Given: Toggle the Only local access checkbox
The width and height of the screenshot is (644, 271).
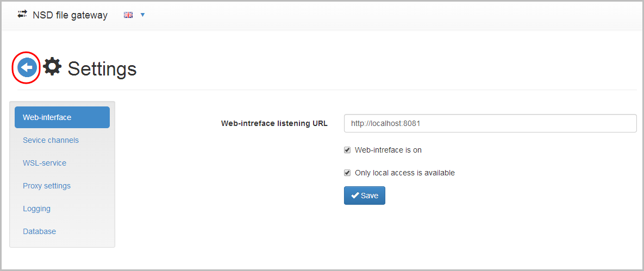Looking at the screenshot, I should tap(347, 173).
